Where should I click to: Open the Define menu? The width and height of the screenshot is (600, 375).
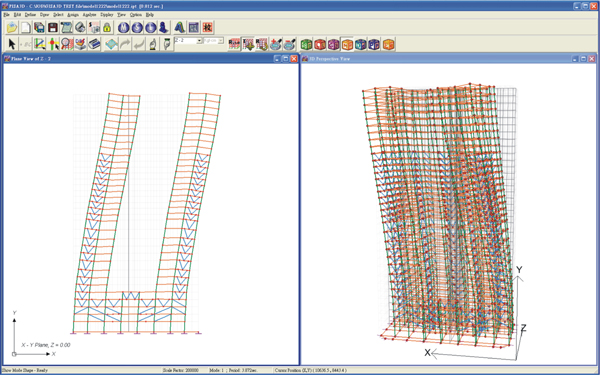pyautogui.click(x=30, y=15)
